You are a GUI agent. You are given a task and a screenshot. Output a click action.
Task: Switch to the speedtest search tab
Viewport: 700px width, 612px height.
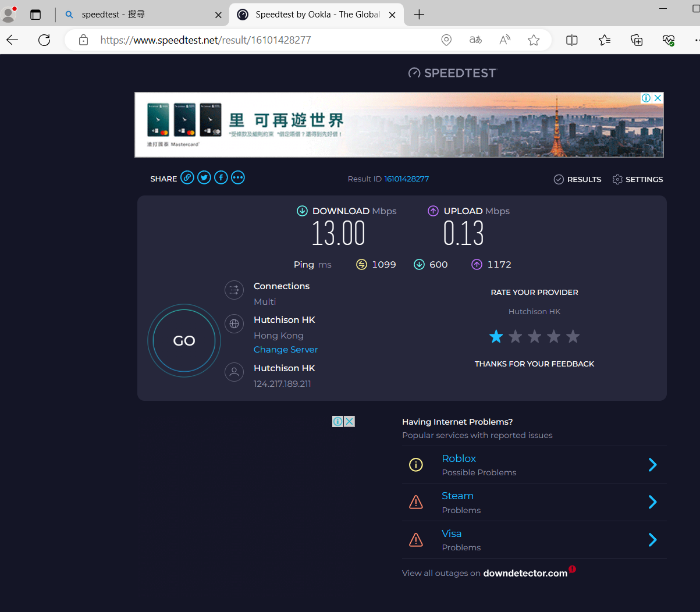[140, 14]
